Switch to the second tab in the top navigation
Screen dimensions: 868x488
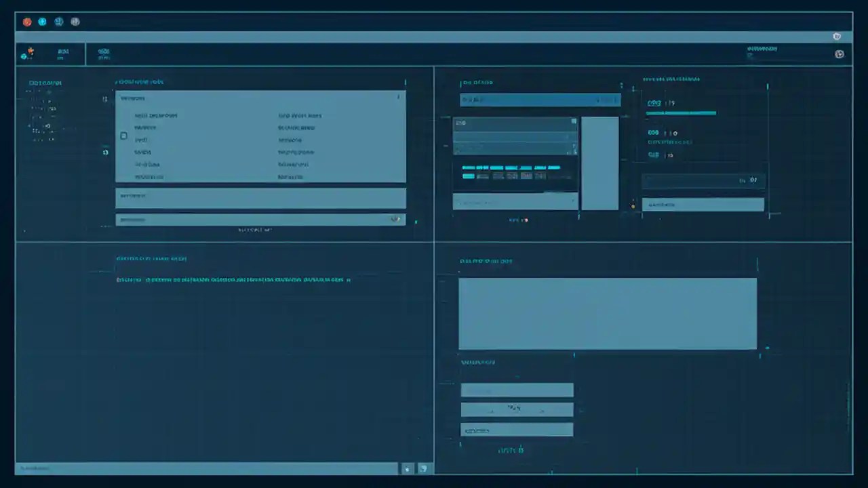(x=104, y=54)
